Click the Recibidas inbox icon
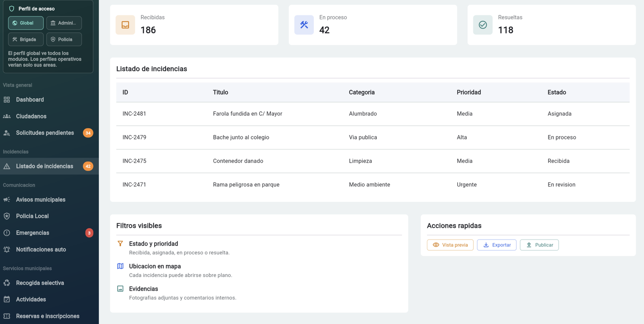Screen dimensions: 644x324 click(x=126, y=25)
